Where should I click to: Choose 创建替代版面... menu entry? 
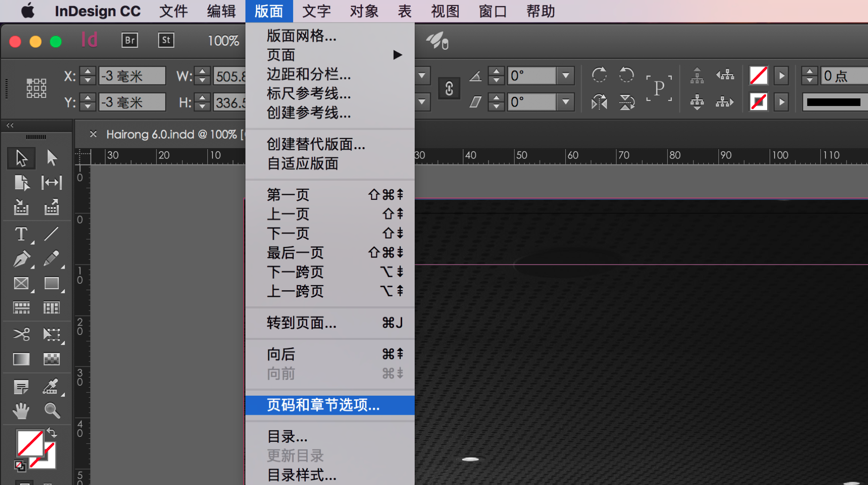(330, 145)
